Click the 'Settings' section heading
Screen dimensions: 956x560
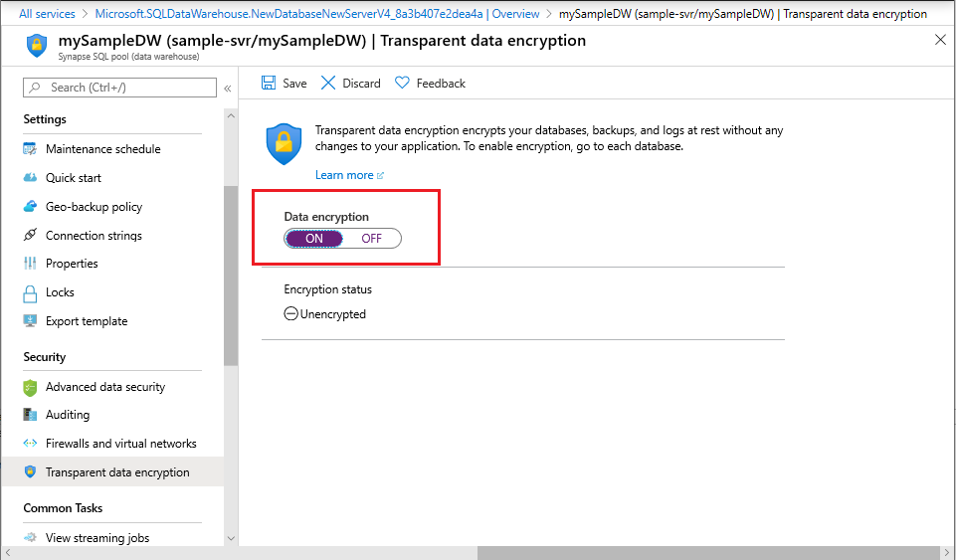tap(45, 119)
